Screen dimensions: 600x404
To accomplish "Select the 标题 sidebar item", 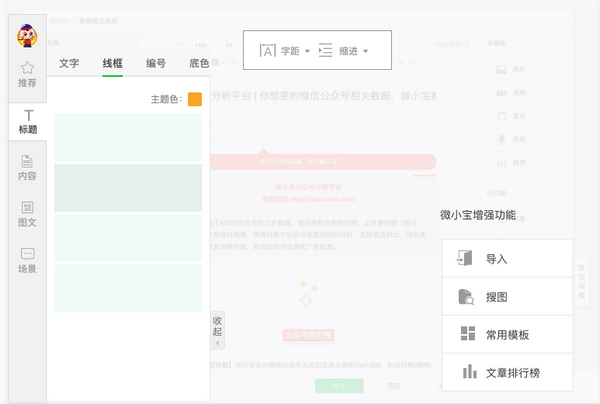I will click(28, 121).
